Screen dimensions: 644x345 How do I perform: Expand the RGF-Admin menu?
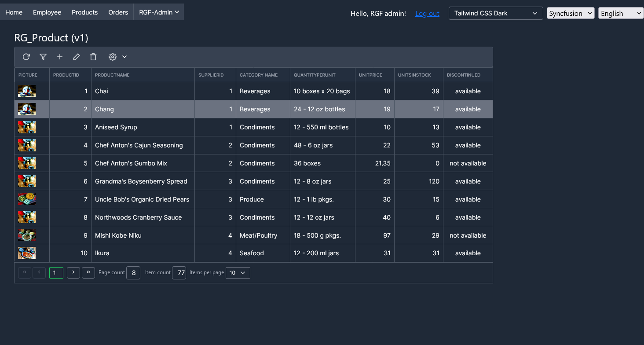pyautogui.click(x=159, y=12)
